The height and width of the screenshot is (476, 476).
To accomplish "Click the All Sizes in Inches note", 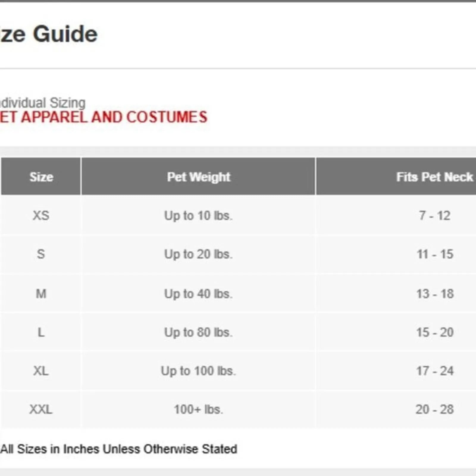I will tap(119, 449).
